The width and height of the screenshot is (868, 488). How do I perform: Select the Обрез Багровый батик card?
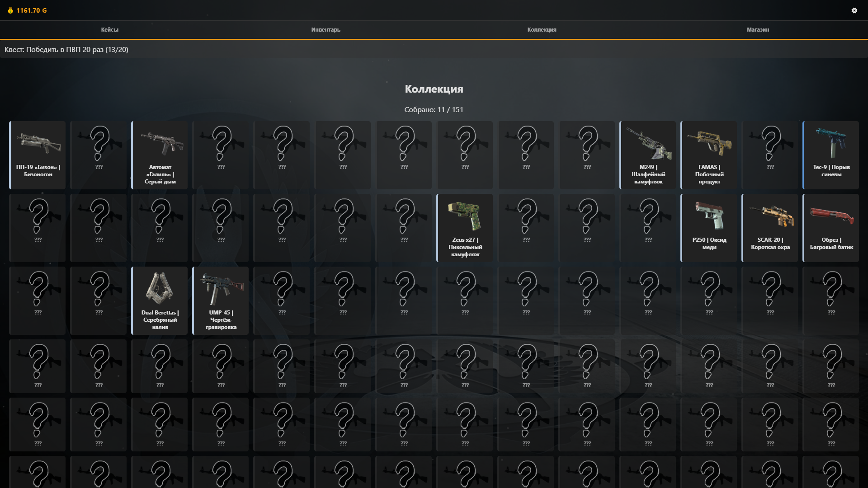click(x=831, y=228)
